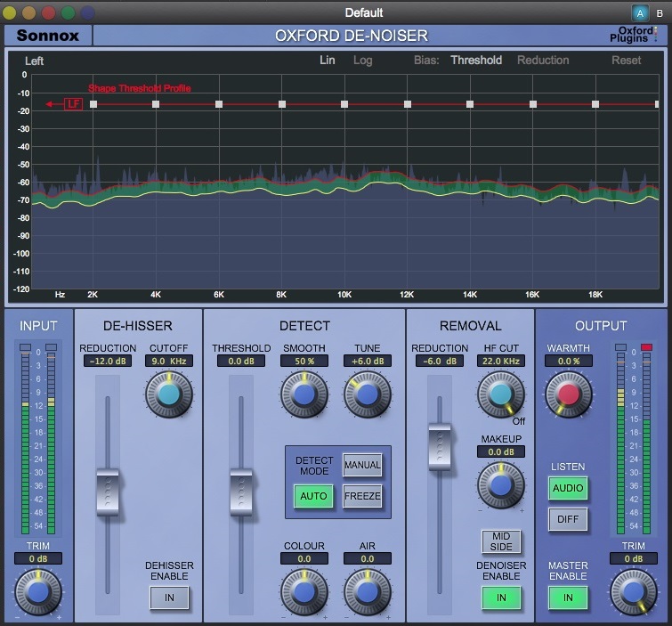The width and height of the screenshot is (672, 626).
Task: Click the Detect Threshold fader handle
Action: [241, 492]
